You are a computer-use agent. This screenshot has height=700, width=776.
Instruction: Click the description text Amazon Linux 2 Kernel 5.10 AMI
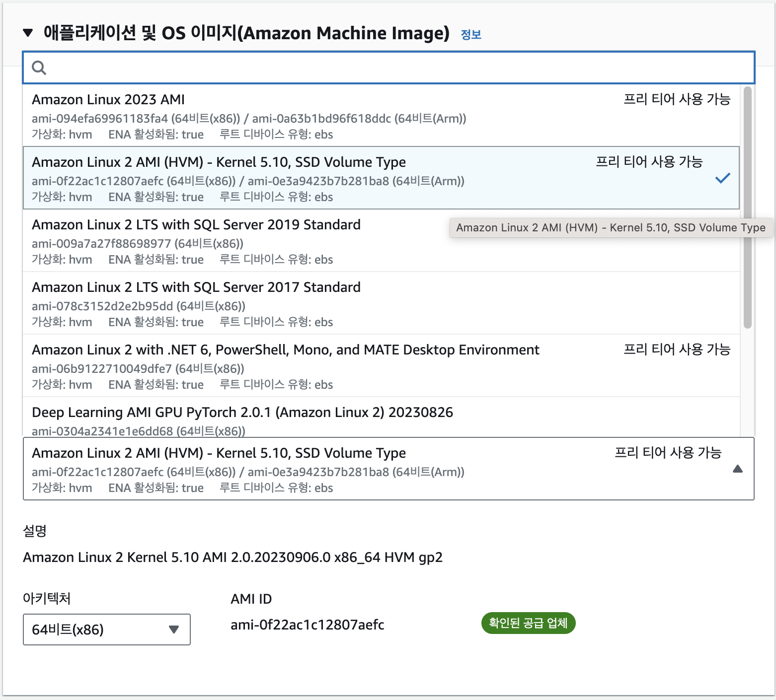coord(233,557)
